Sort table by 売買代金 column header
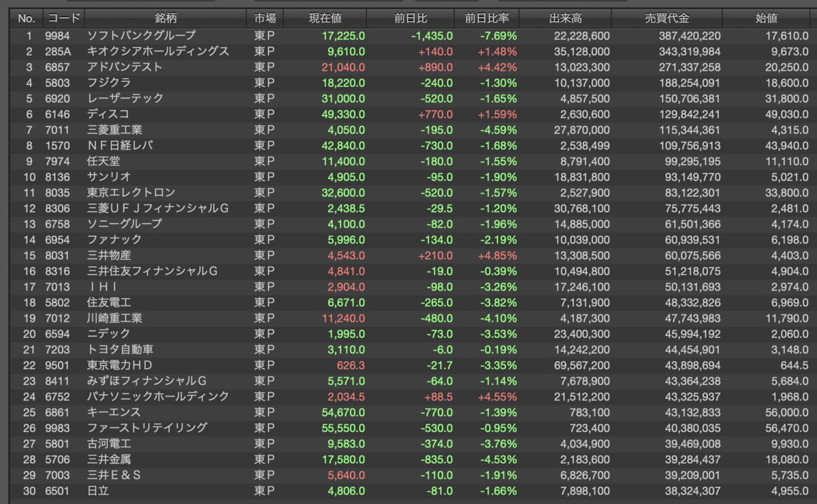 [667, 18]
